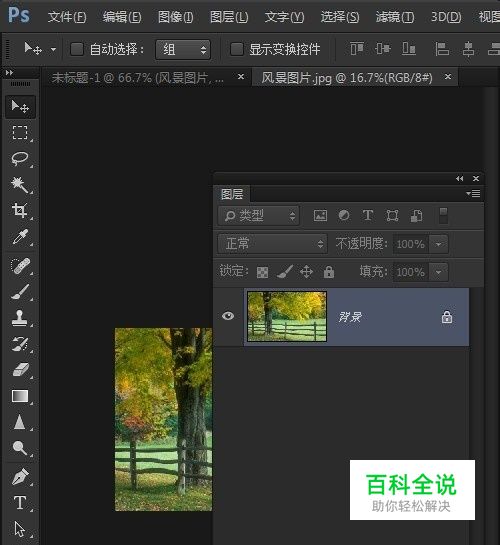
Task: Select the Eyedropper tool
Action: [x=20, y=236]
